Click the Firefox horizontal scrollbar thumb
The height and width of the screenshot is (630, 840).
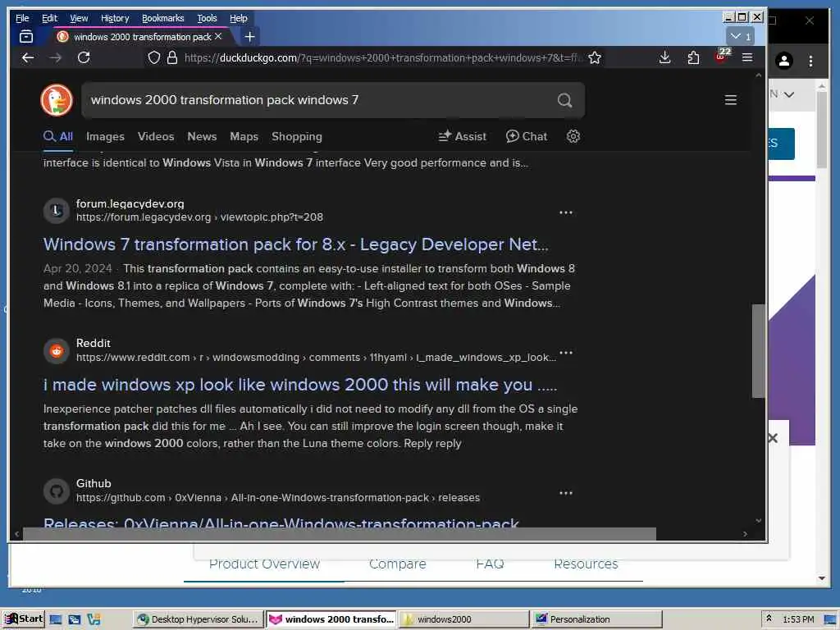339,533
